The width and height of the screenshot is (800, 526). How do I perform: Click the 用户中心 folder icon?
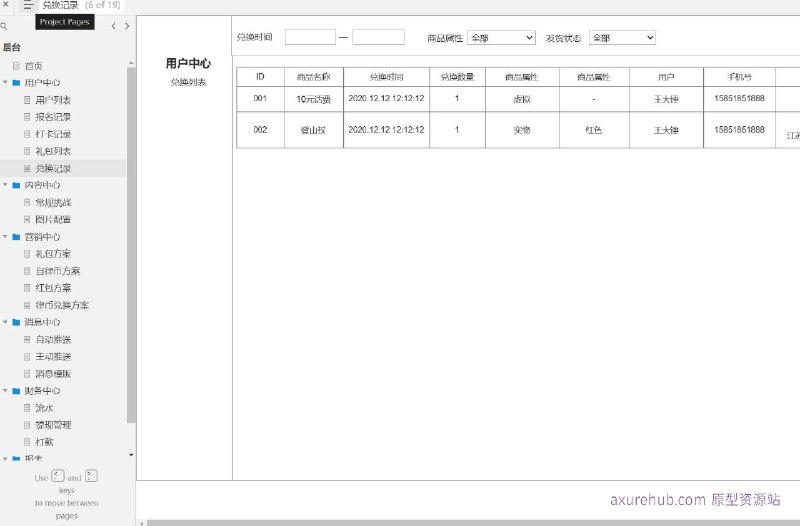[16, 83]
